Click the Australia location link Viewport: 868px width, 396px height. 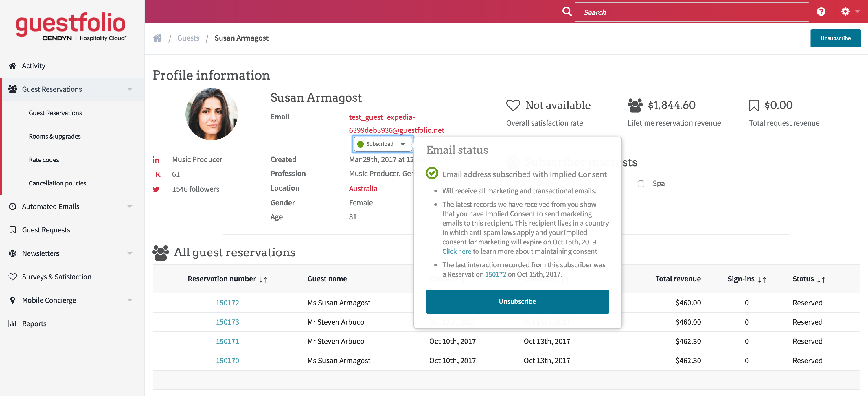coord(363,189)
